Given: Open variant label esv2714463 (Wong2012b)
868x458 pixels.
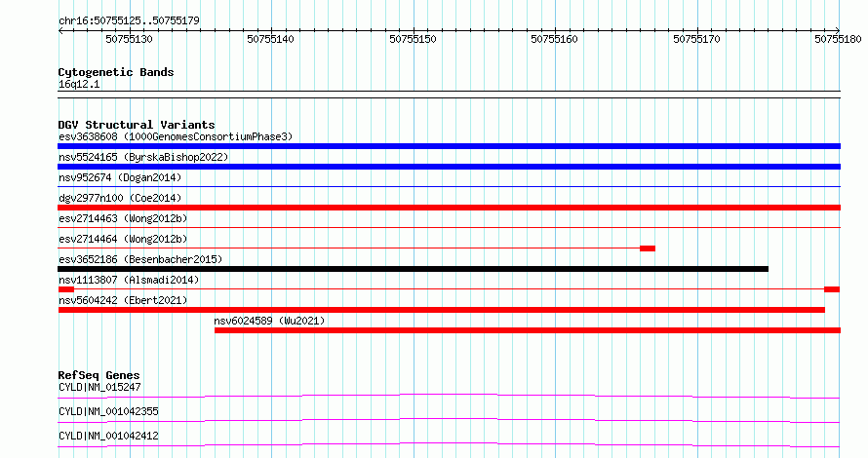Looking at the screenshot, I should coord(123,218).
